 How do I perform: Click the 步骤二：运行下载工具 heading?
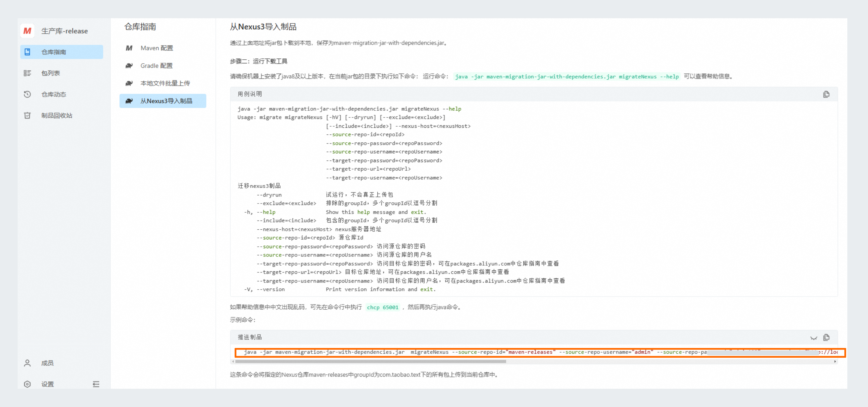coord(258,61)
